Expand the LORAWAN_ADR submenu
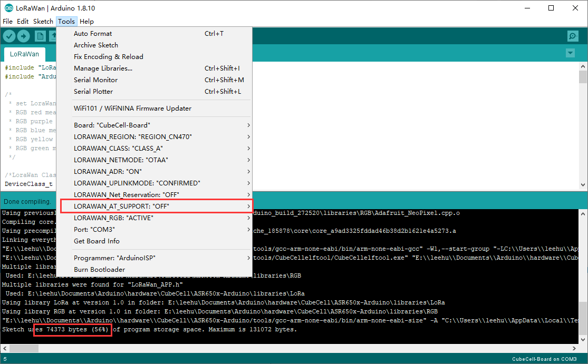This screenshot has height=364, width=588. point(155,172)
